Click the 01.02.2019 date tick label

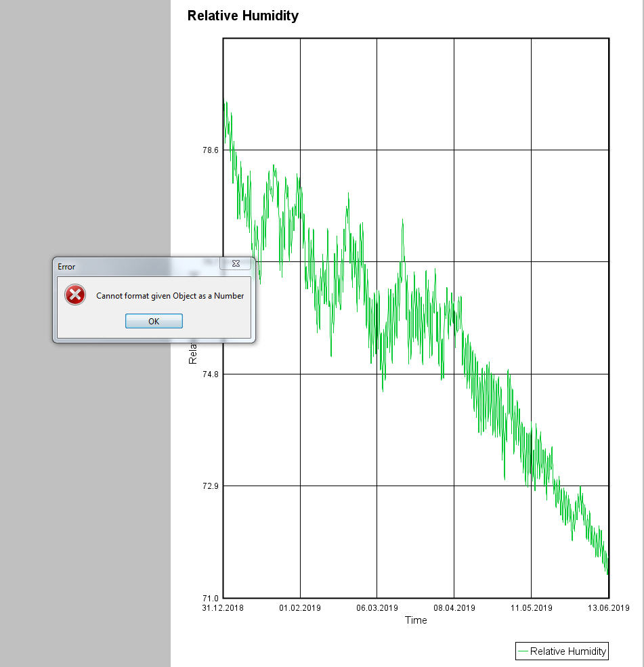[300, 608]
